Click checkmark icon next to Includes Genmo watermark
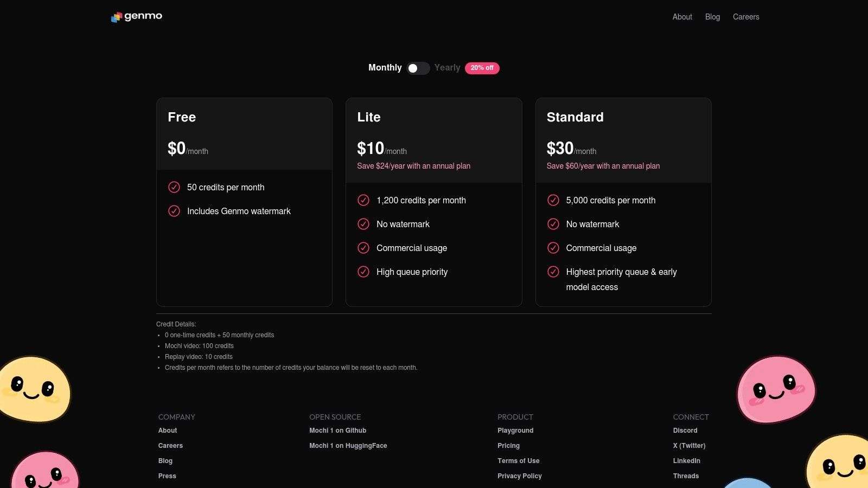The height and width of the screenshot is (488, 868). pos(174,211)
